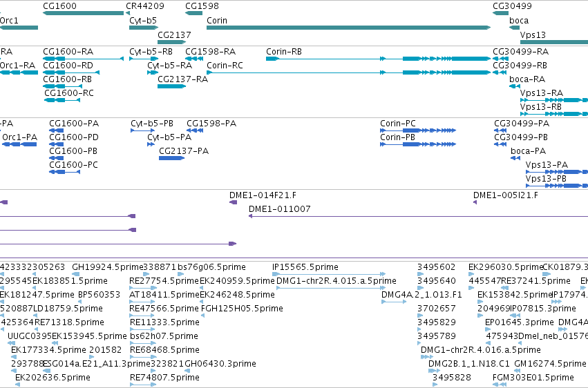588x388 pixels.
Task: Select feature DME1-005I21.F
Action: click(475, 202)
